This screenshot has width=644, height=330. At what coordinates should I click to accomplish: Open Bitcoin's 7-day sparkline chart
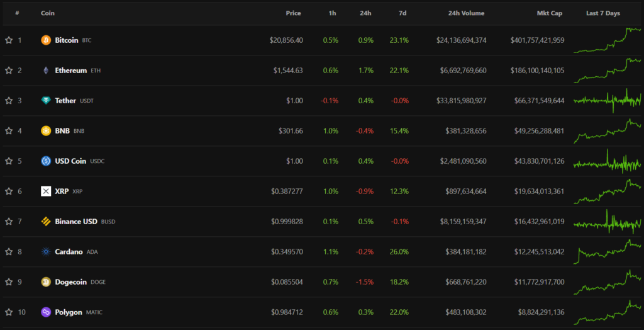tap(607, 40)
